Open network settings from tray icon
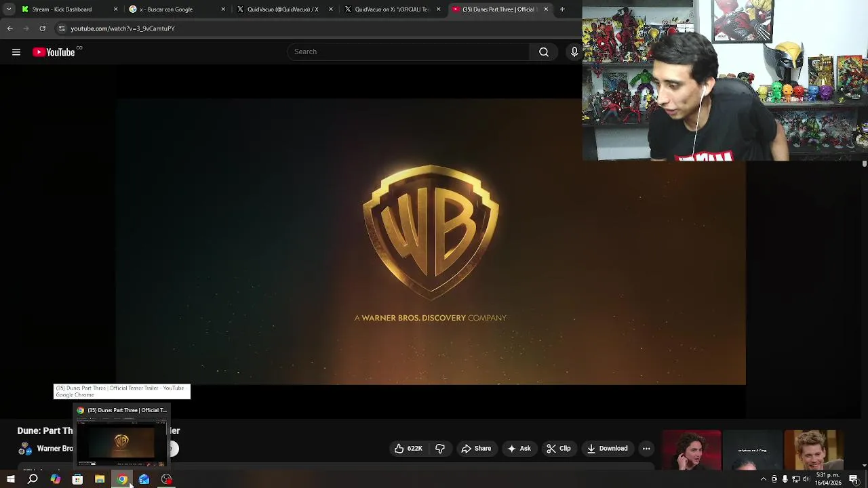Viewport: 868px width, 488px height. click(796, 480)
